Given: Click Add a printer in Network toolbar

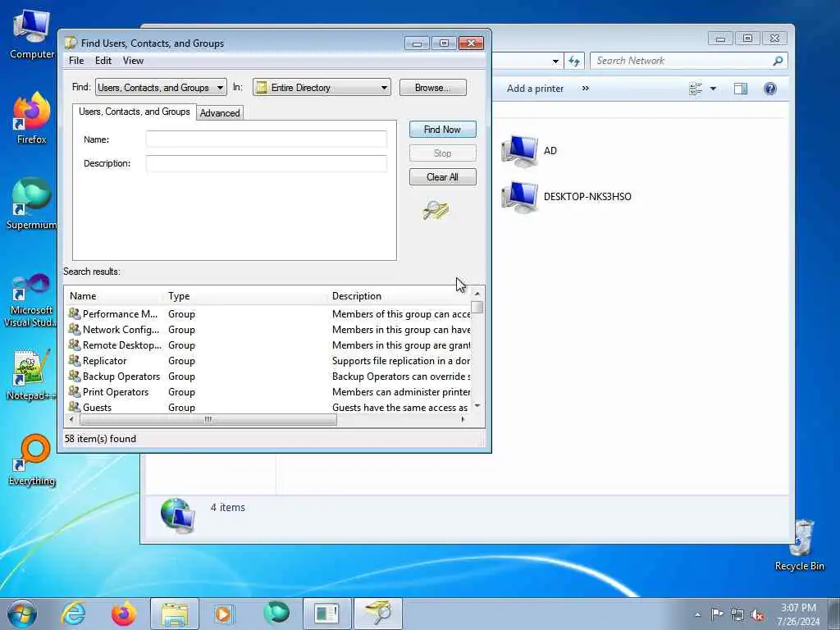Looking at the screenshot, I should 535,89.
